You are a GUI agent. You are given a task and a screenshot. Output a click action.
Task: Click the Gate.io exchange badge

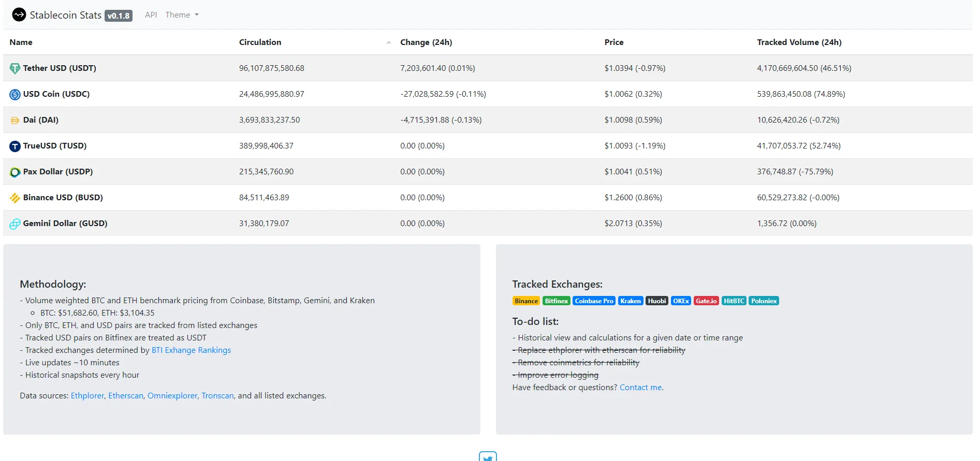(706, 301)
